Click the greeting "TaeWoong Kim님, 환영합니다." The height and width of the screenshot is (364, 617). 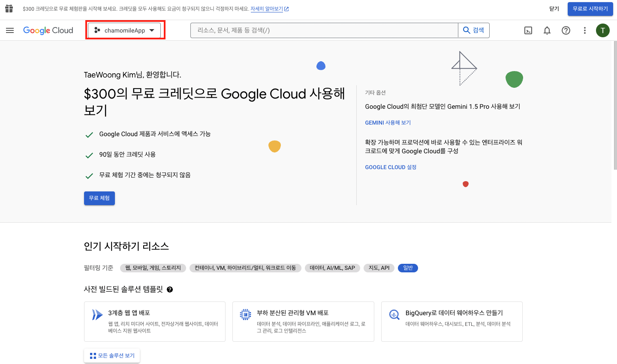(132, 75)
